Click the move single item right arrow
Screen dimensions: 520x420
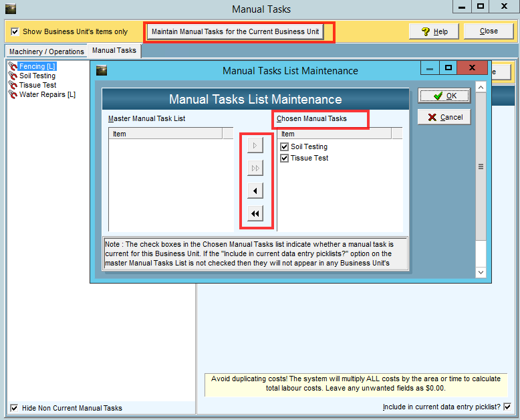pos(255,145)
